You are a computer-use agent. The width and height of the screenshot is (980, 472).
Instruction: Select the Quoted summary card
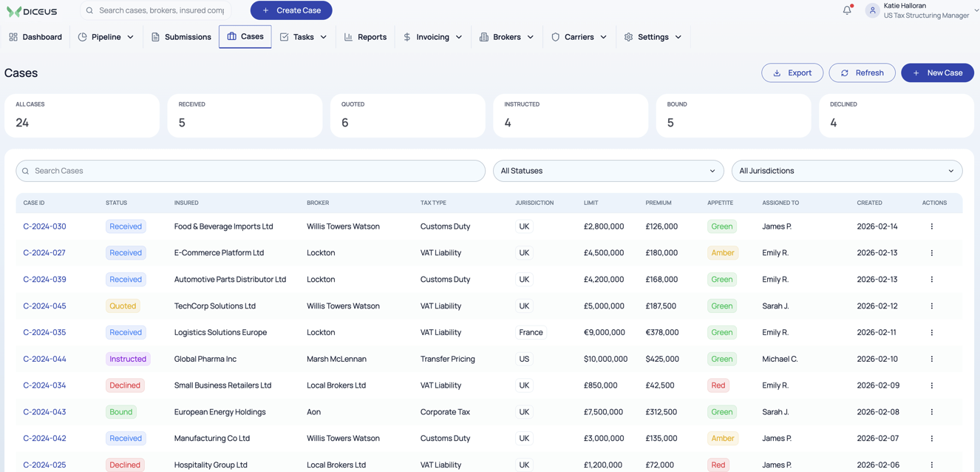[x=408, y=115]
